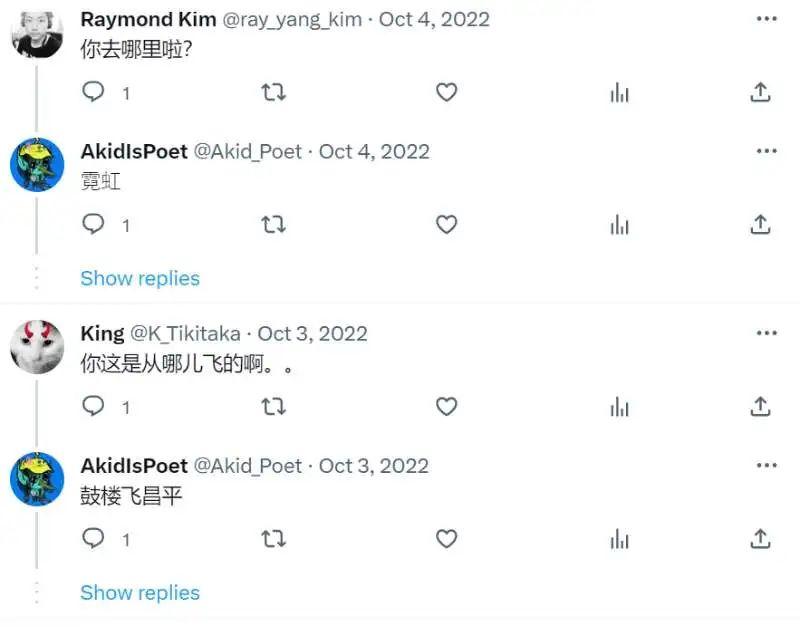Open AkidIsPoet's avatar image

pos(36,164)
